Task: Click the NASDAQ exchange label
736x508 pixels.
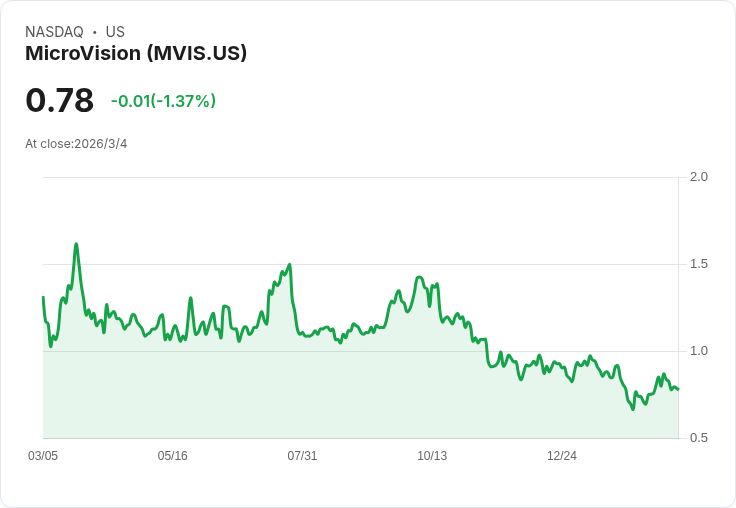Action: pyautogui.click(x=54, y=32)
